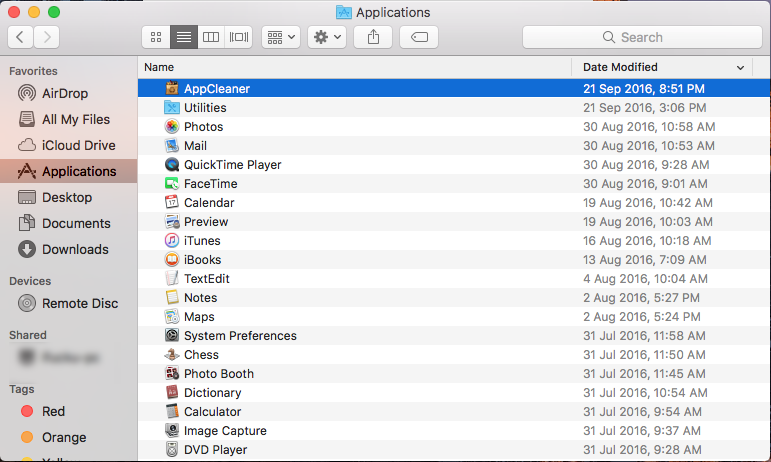Screen dimensions: 771x462
Task: Click the Preview app icon
Action: (172, 222)
